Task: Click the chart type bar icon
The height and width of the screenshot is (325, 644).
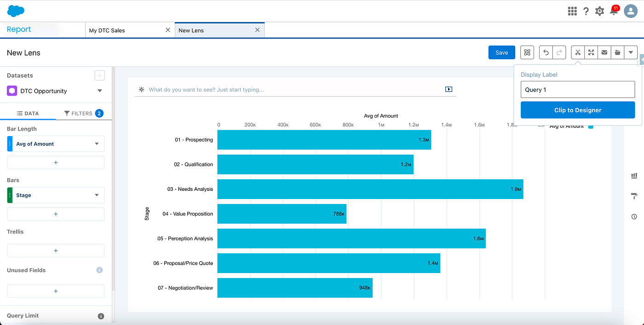Action: tap(634, 176)
